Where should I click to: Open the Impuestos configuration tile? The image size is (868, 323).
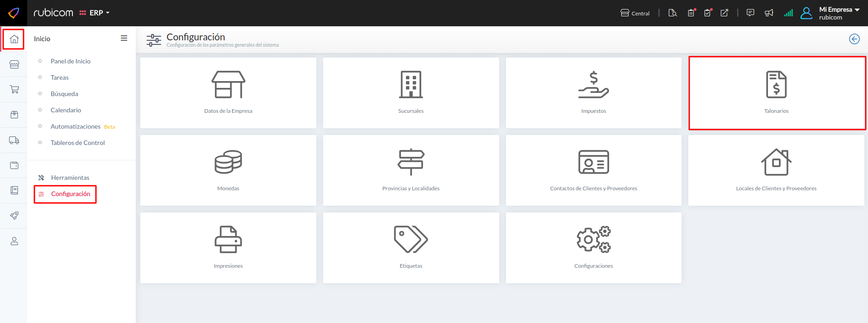(593, 93)
